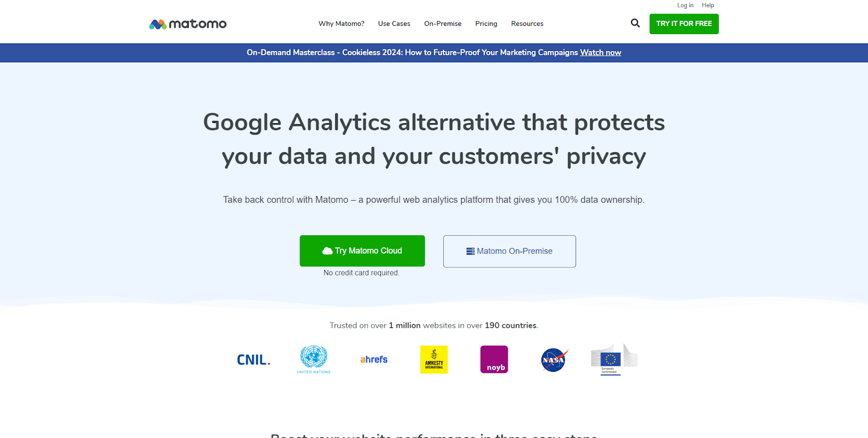Screen dimensions: 868x438
Task: Go to the On-Premise nav item
Action: (x=443, y=24)
